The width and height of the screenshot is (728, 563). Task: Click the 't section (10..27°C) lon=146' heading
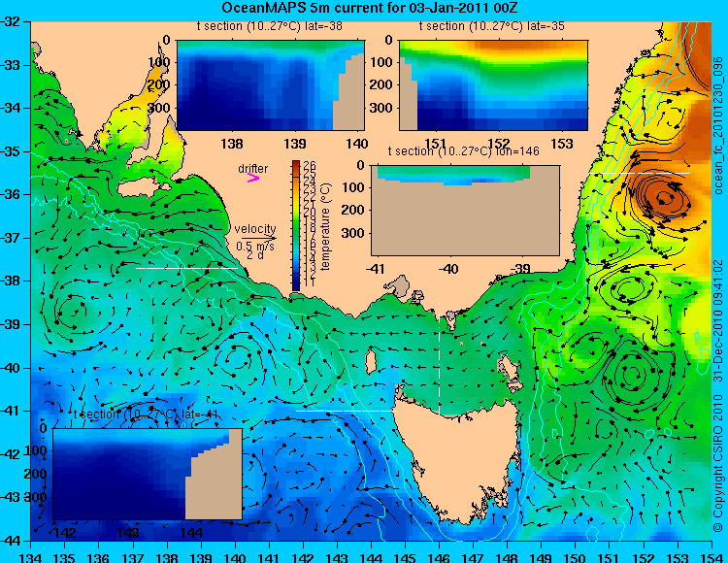(463, 151)
